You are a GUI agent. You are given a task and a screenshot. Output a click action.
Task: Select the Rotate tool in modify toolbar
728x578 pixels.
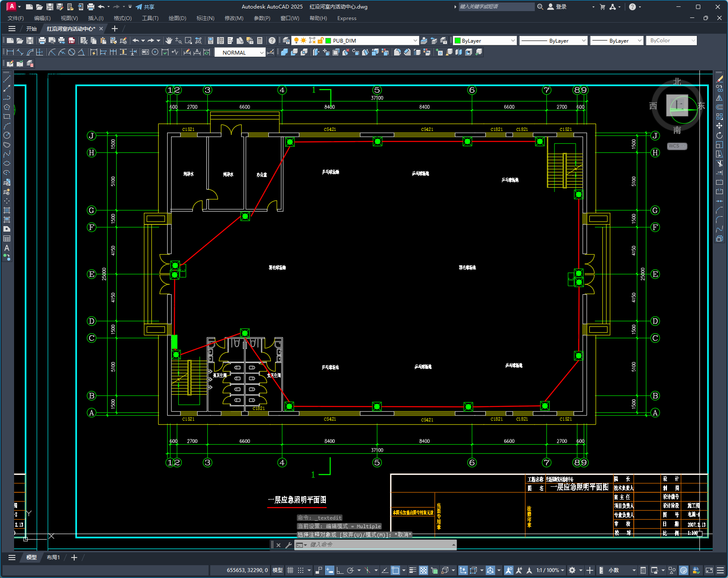click(x=719, y=135)
